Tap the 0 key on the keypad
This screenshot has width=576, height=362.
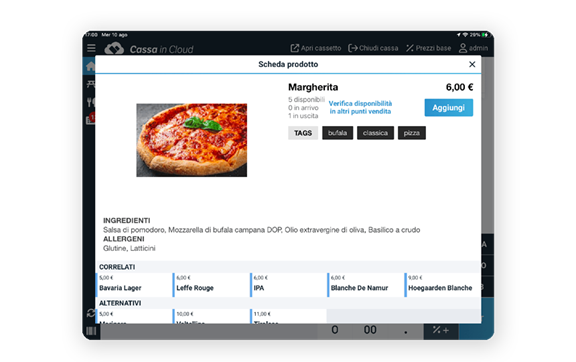click(x=335, y=330)
